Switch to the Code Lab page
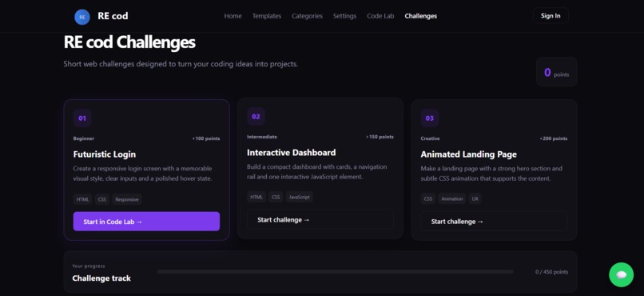The image size is (644, 296). pos(380,16)
